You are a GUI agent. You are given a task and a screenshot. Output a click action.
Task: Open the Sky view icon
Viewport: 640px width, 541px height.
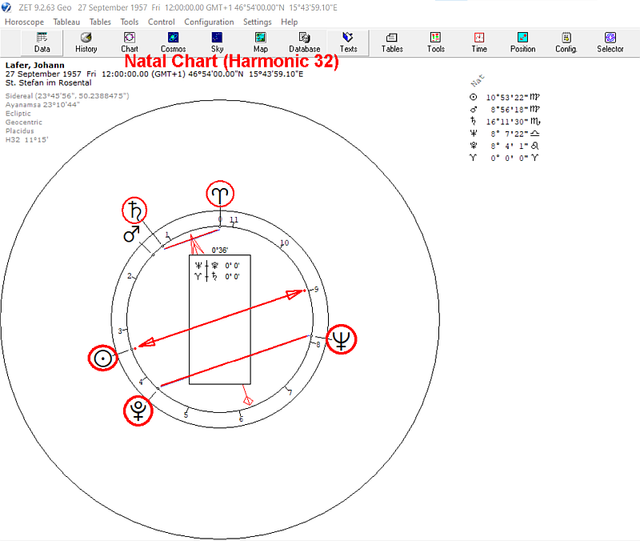[217, 42]
